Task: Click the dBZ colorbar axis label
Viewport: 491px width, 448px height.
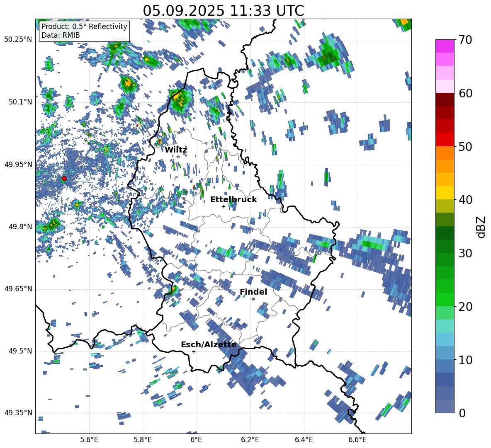Action: pos(480,227)
